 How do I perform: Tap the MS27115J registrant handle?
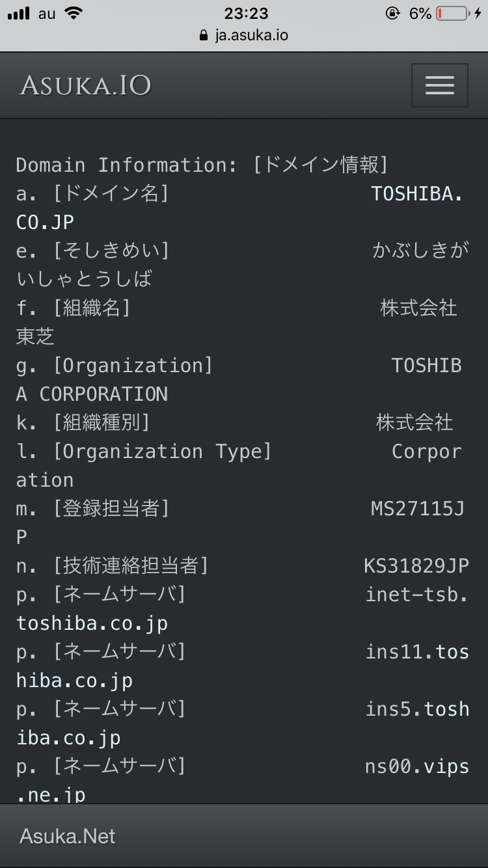click(417, 509)
